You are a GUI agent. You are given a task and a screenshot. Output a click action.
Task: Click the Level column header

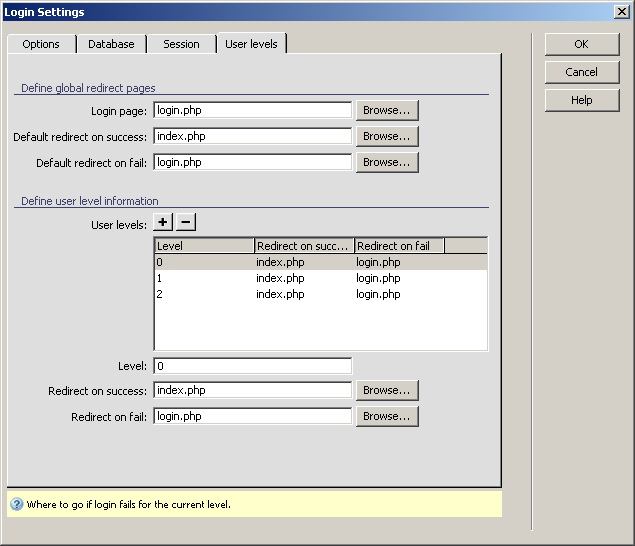[x=204, y=246]
